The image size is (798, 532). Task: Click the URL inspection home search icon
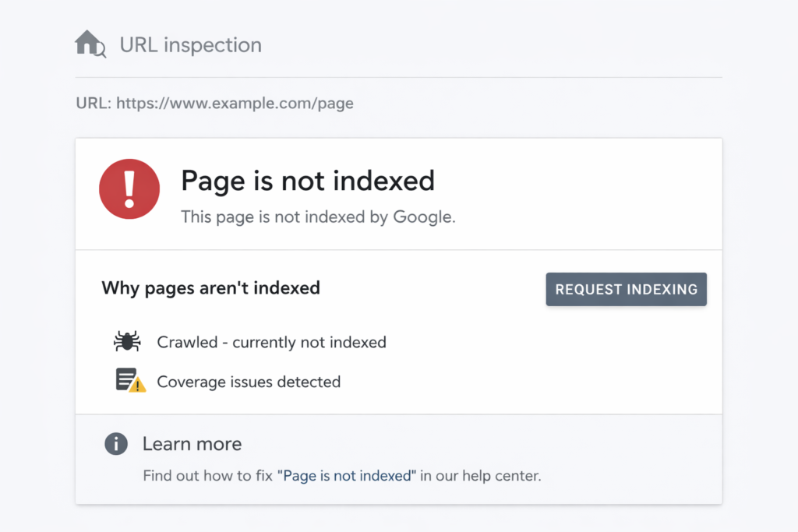click(90, 44)
